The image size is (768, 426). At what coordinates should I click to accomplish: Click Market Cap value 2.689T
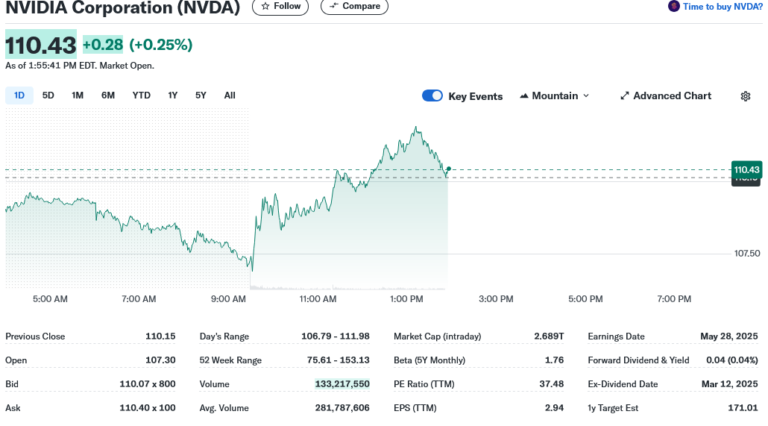tap(549, 336)
